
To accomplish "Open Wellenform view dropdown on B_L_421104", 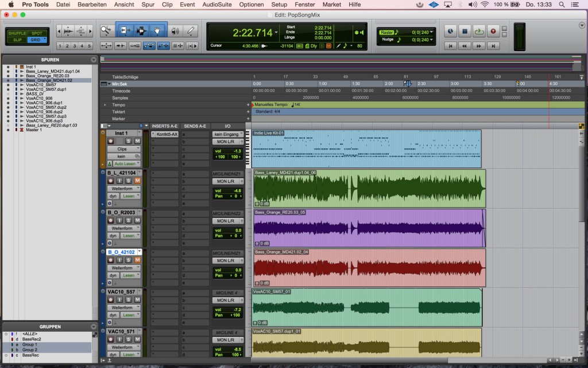I will (x=124, y=189).
